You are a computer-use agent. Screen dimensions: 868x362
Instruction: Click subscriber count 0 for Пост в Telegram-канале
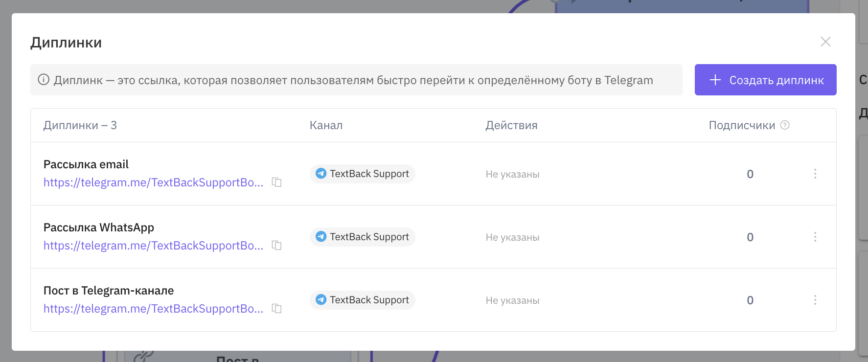point(750,300)
